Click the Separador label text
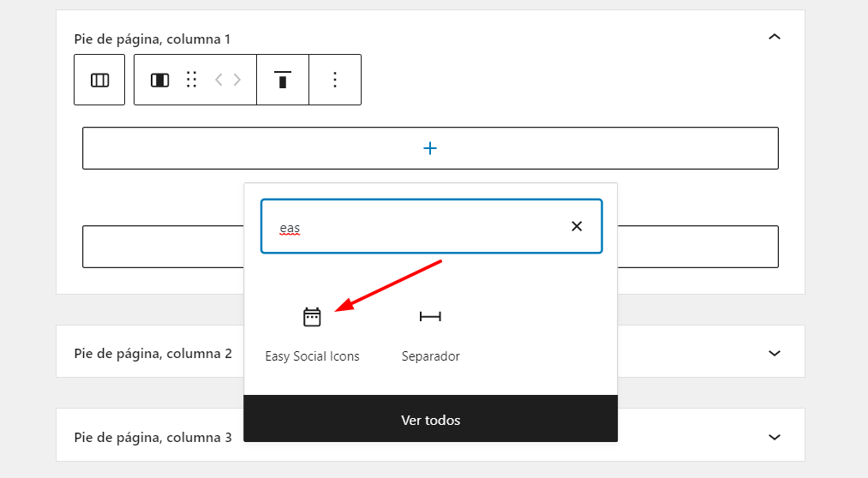Viewport: 868px width, 478px height. pyautogui.click(x=431, y=356)
